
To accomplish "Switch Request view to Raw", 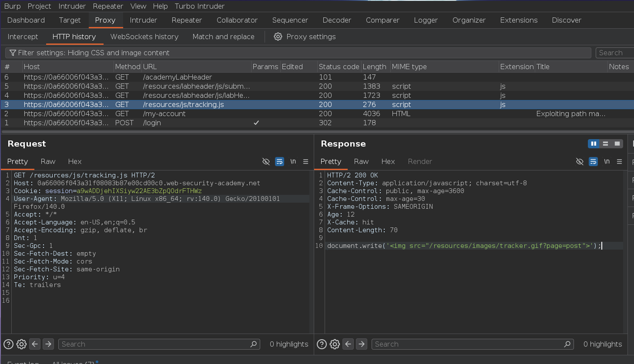I will click(48, 161).
